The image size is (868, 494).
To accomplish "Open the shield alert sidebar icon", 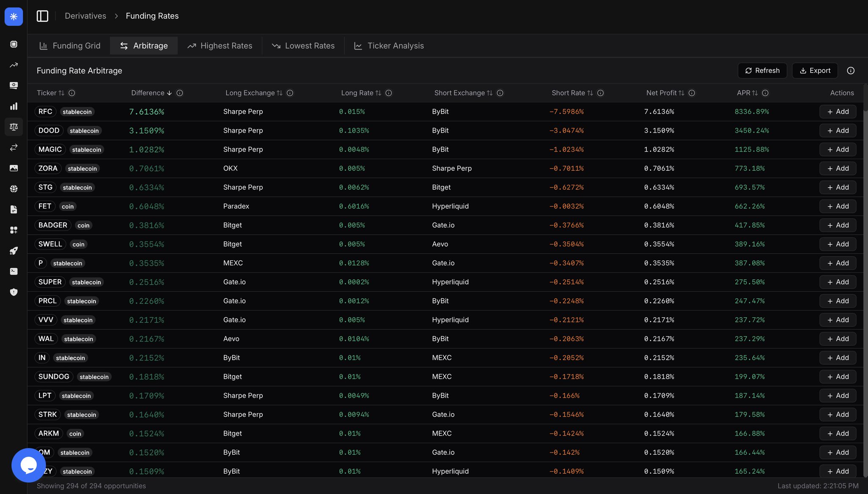I will 14,292.
